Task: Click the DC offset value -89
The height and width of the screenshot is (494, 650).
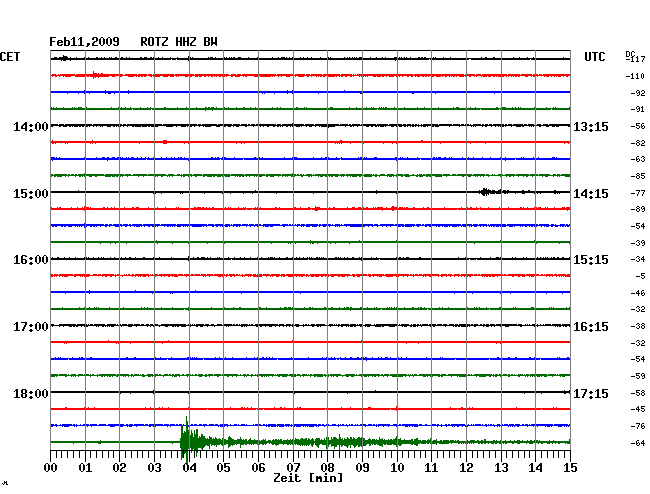Action: (638, 209)
